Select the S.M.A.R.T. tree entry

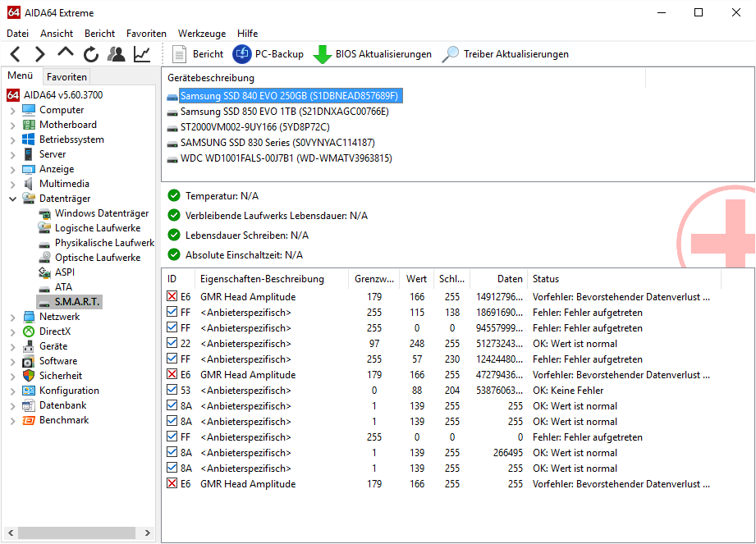76,302
